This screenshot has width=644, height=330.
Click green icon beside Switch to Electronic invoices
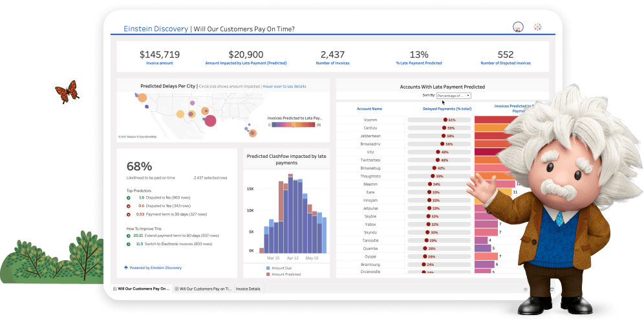click(128, 245)
